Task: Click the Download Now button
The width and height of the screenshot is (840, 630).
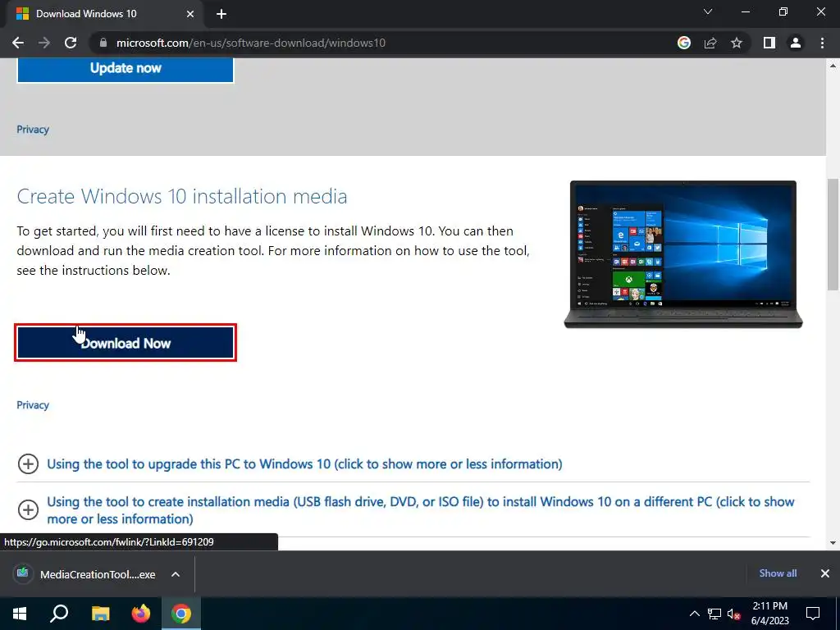Action: (126, 343)
